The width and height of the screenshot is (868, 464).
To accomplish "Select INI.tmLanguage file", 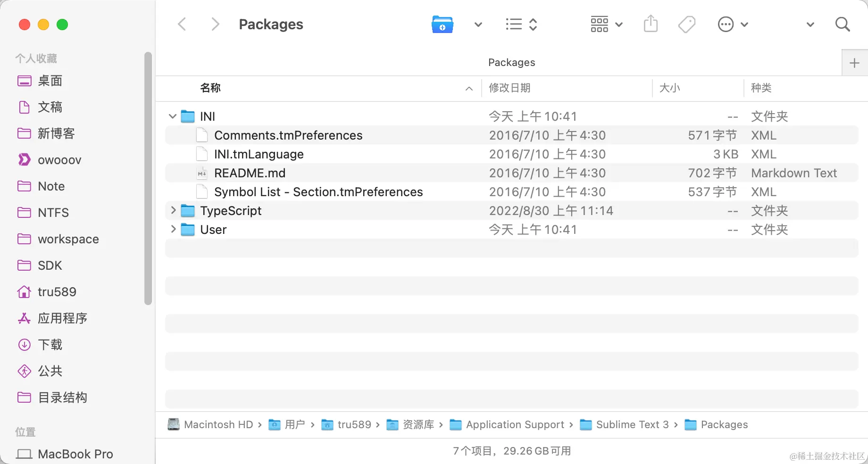I will click(512, 154).
